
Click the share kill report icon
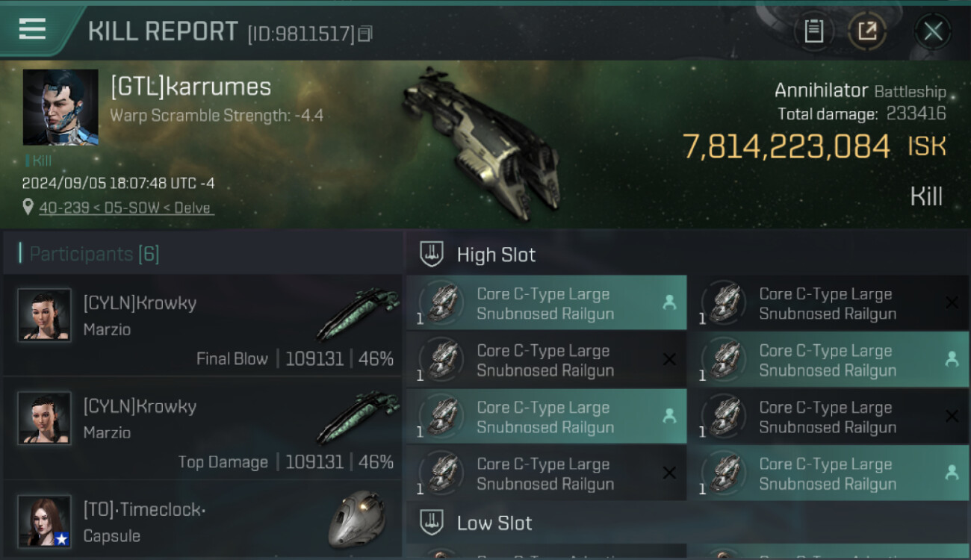pyautogui.click(x=867, y=31)
